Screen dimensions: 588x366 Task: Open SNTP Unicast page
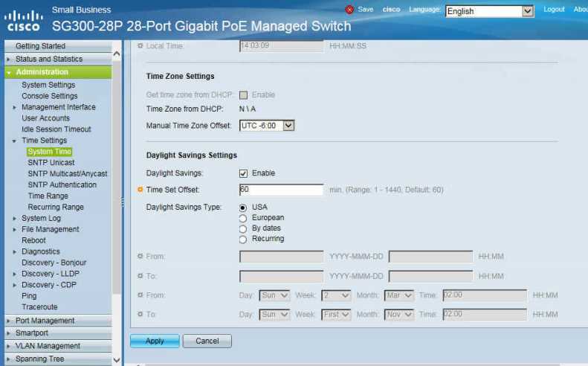click(x=51, y=162)
